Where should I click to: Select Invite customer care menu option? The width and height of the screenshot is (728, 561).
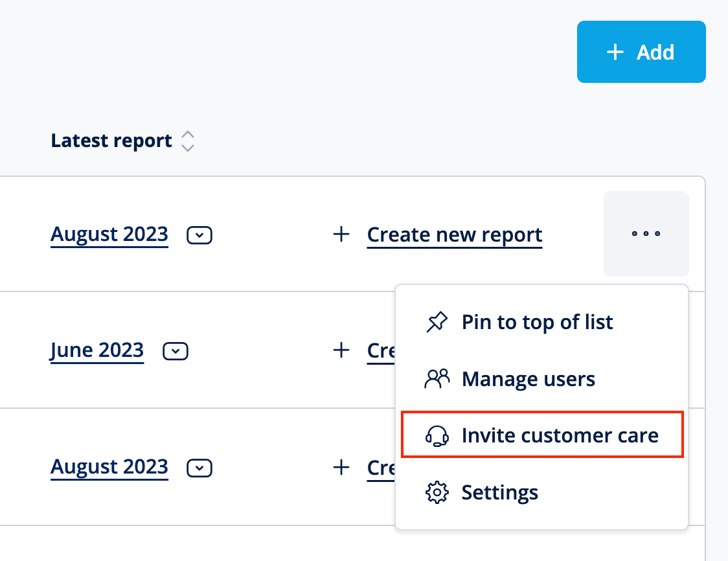click(x=560, y=435)
